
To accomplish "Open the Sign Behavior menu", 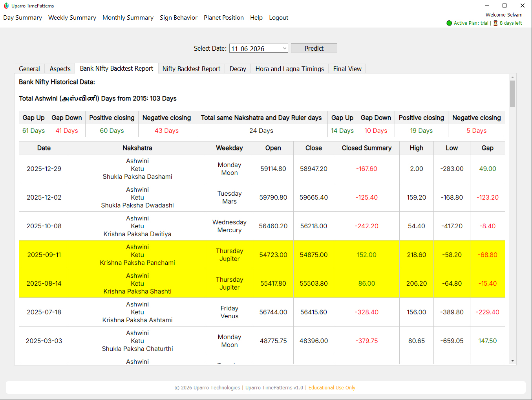I will click(179, 18).
